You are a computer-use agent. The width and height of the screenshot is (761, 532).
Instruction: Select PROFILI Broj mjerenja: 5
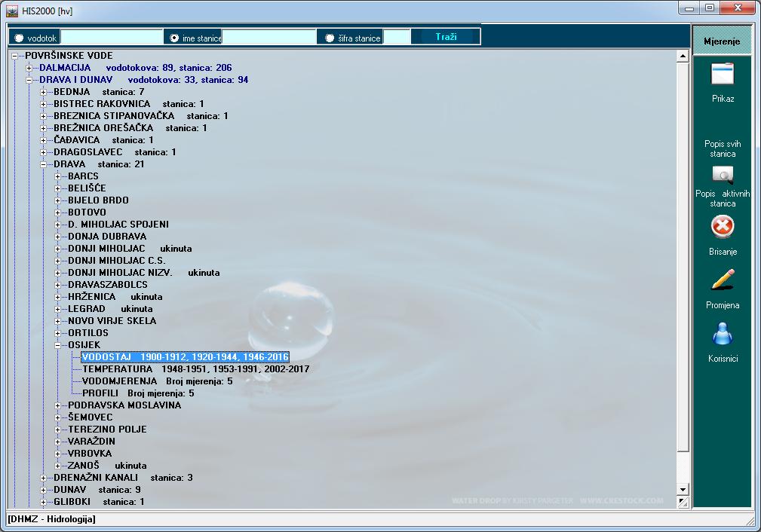pos(138,393)
